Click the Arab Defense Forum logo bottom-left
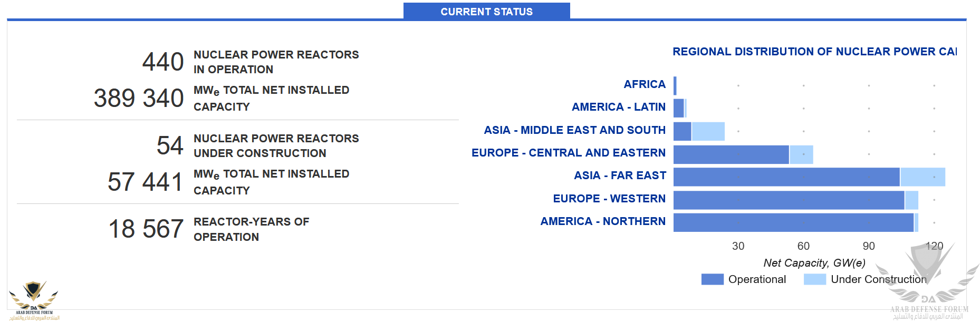The width and height of the screenshot is (980, 322). pos(34,300)
